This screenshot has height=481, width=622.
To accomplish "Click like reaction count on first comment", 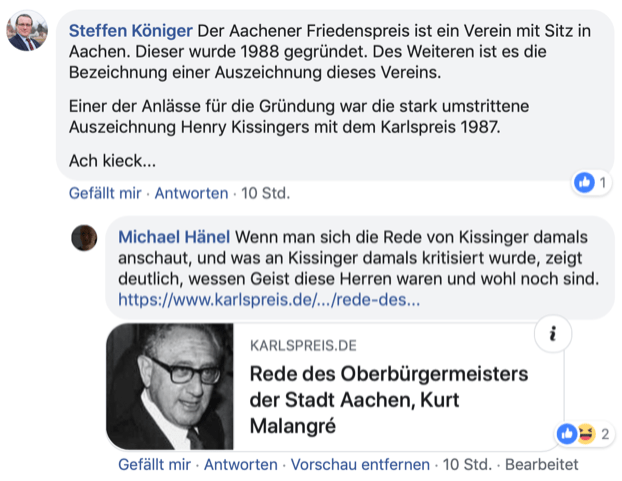I will pyautogui.click(x=592, y=182).
